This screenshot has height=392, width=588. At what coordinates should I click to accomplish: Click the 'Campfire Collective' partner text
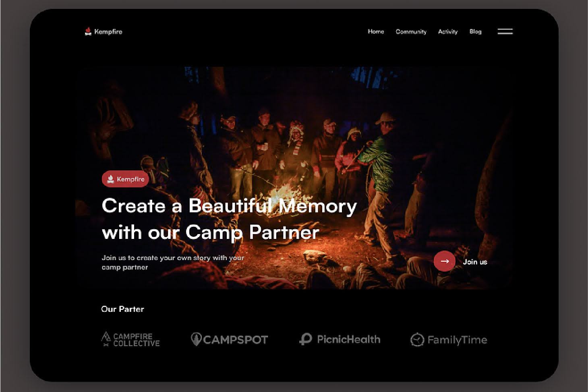[x=136, y=340]
